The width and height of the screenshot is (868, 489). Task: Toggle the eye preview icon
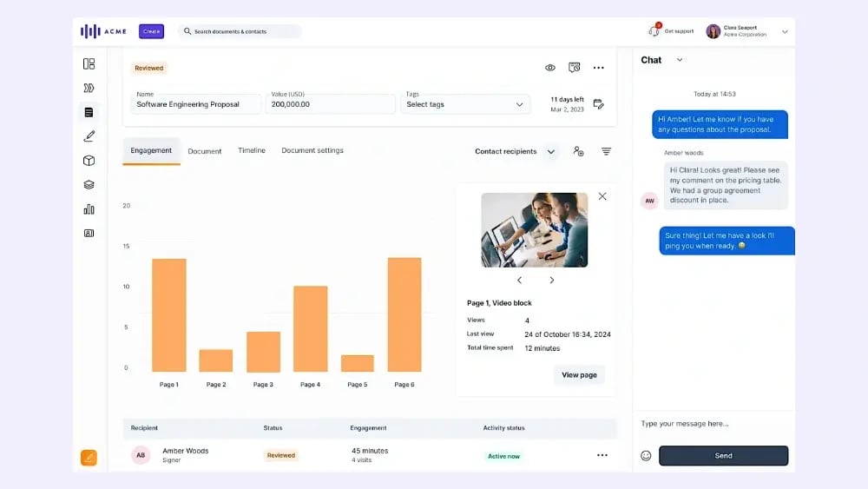[x=549, y=68]
